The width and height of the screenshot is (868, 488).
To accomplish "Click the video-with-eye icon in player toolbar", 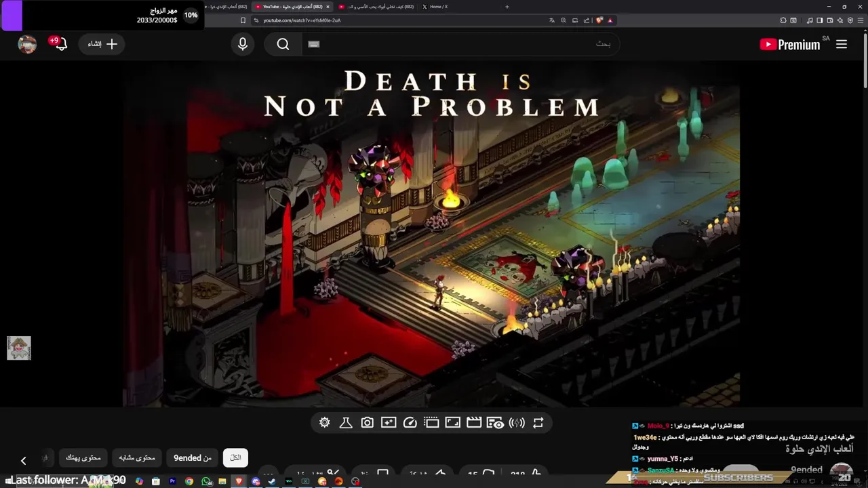I will point(495,423).
